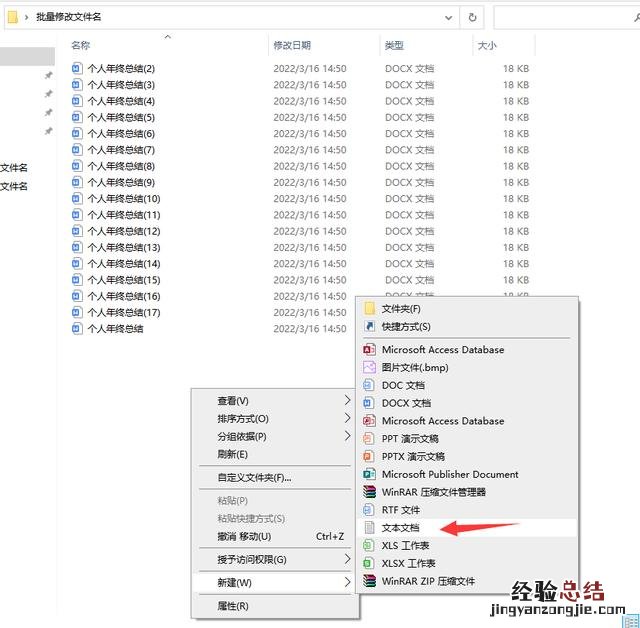Click the DOC 文档 icon
Screen dimensions: 640x628
[x=369, y=385]
